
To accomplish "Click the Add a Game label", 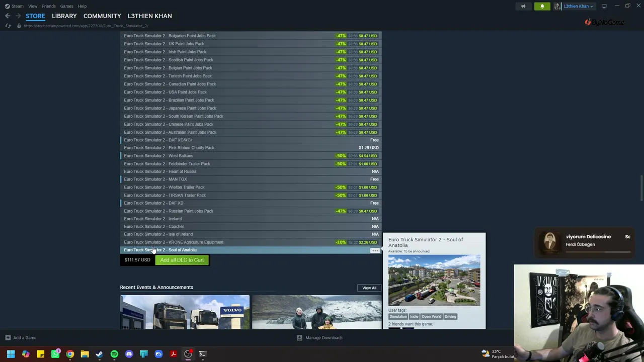I will point(25,338).
